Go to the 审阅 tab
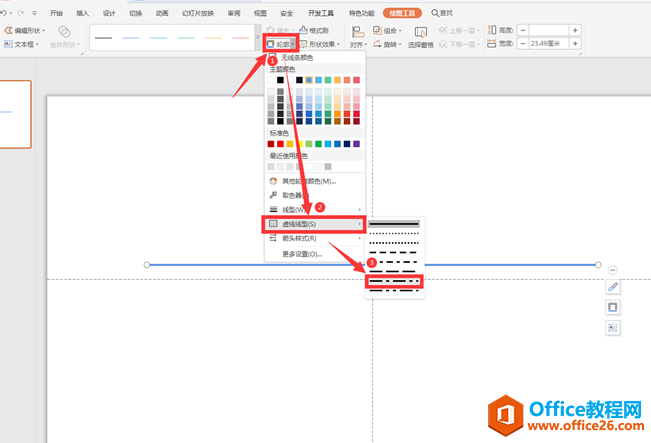The width and height of the screenshot is (651, 443). 234,13
